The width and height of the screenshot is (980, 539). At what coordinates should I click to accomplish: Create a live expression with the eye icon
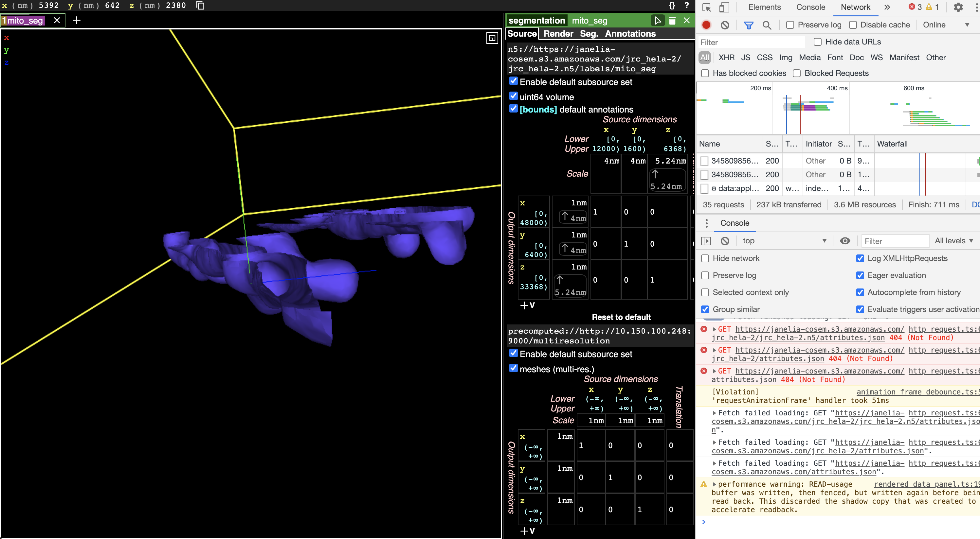click(x=845, y=241)
